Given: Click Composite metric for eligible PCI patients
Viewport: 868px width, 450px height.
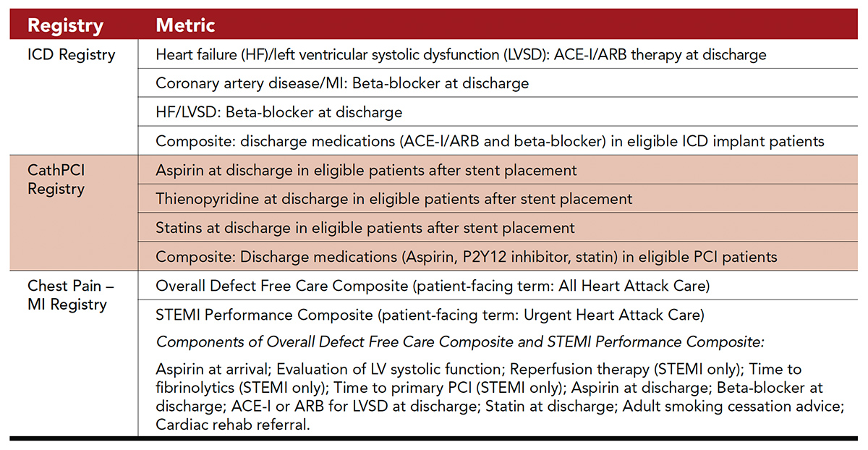Looking at the screenshot, I should pyautogui.click(x=466, y=257).
